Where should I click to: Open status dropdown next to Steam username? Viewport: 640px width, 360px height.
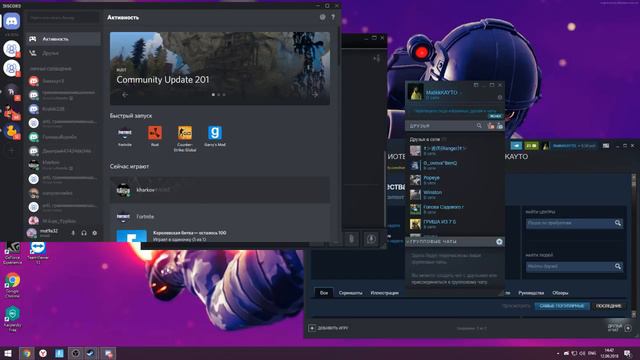(462, 93)
